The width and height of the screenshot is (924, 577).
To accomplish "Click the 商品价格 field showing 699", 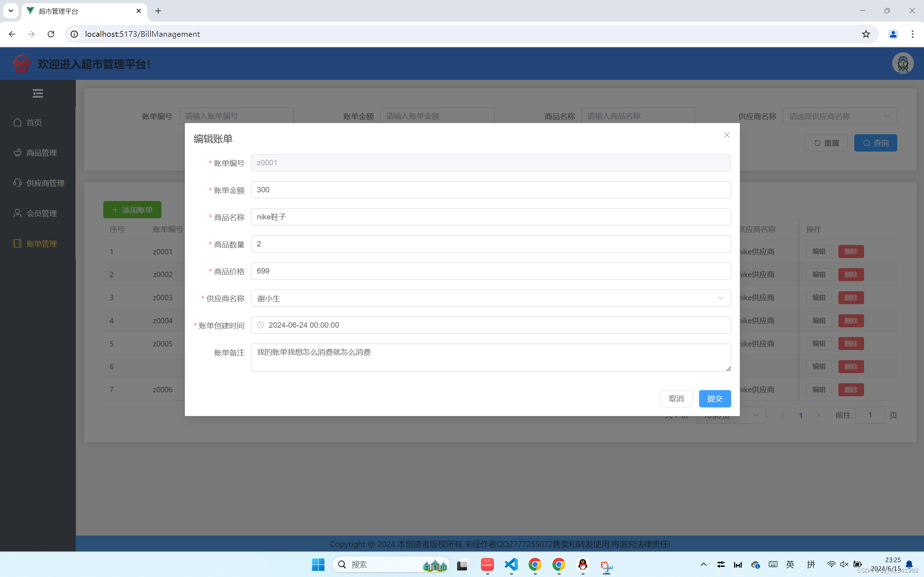I will [x=491, y=271].
